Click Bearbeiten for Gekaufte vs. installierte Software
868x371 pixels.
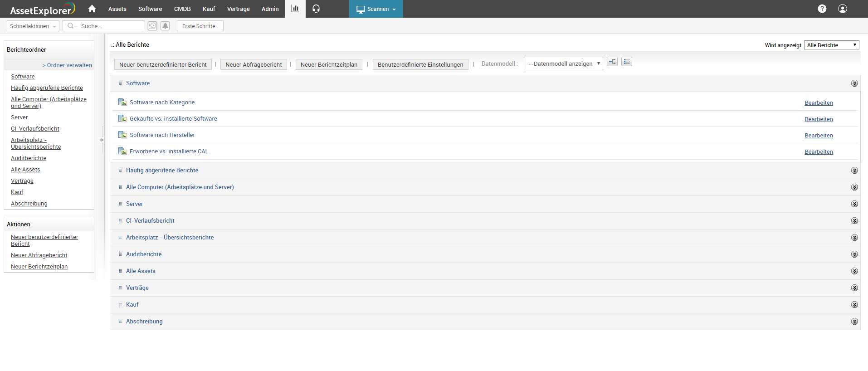coord(819,119)
